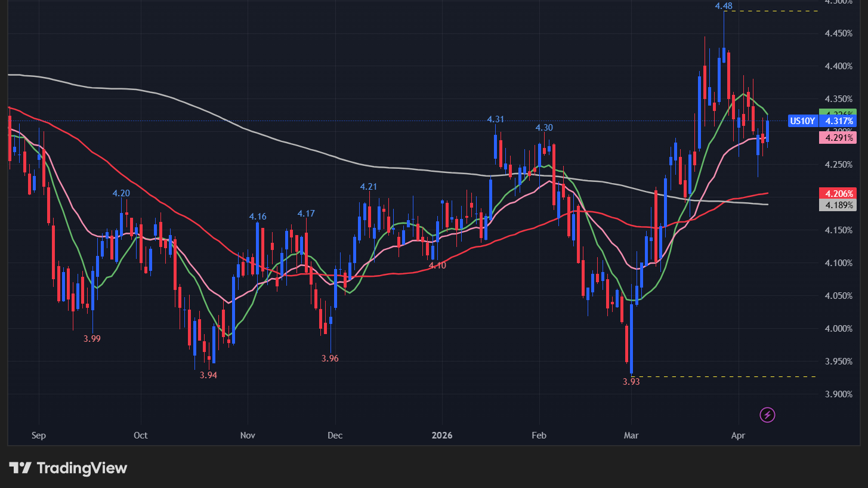Select the US10Y symbol label

click(802, 121)
